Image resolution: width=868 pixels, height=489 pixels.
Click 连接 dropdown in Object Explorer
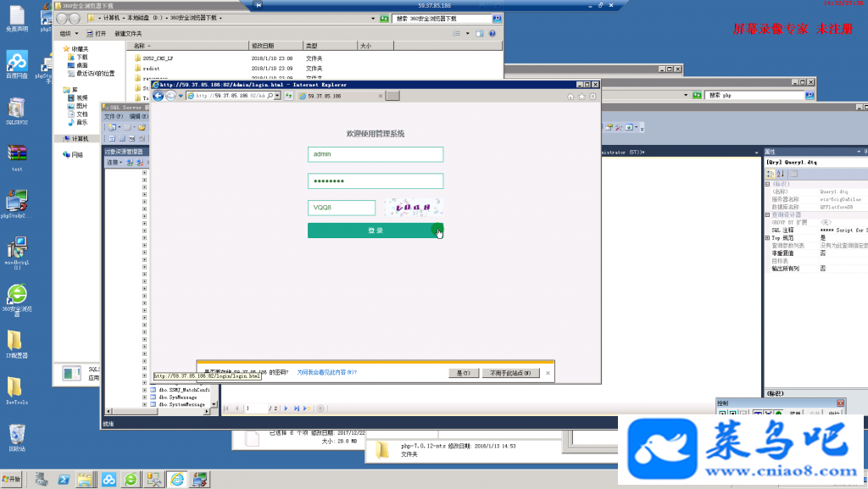[x=114, y=163]
